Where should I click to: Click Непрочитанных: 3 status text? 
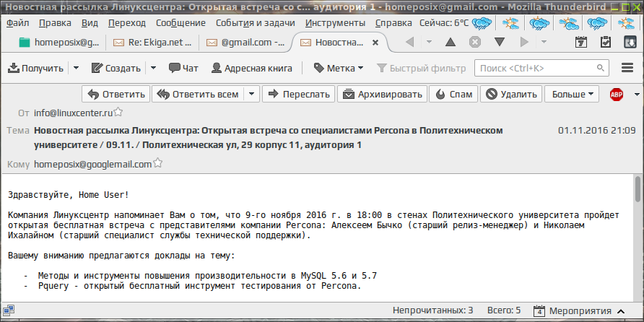point(433,310)
